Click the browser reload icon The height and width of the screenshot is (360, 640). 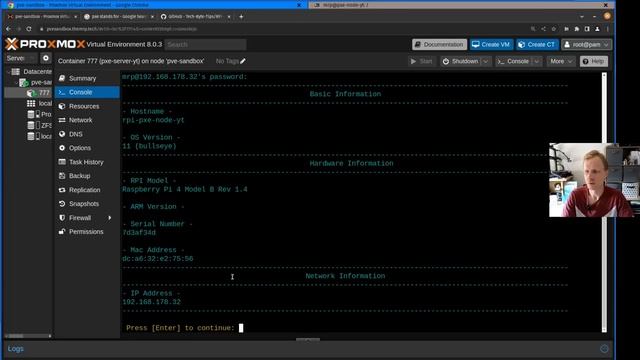point(29,29)
